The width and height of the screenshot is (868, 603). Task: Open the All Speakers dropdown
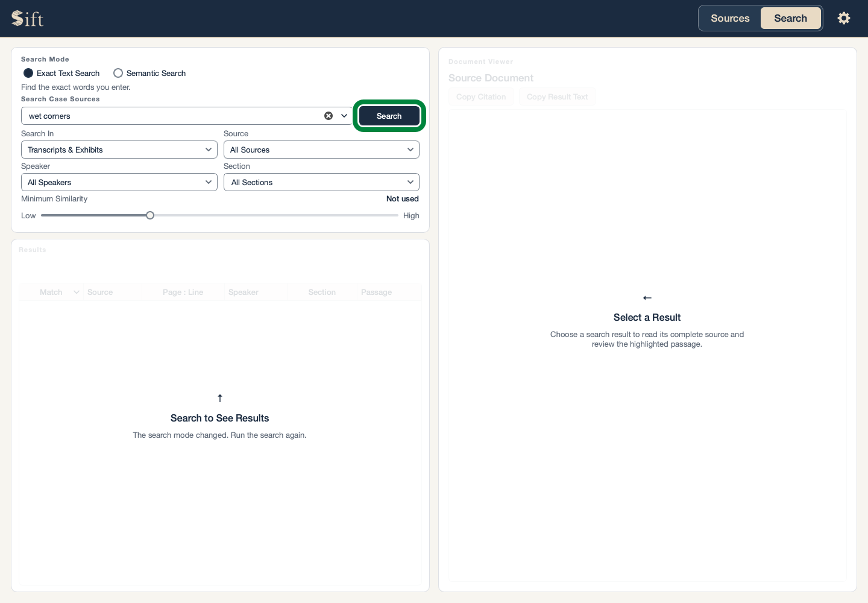(119, 182)
